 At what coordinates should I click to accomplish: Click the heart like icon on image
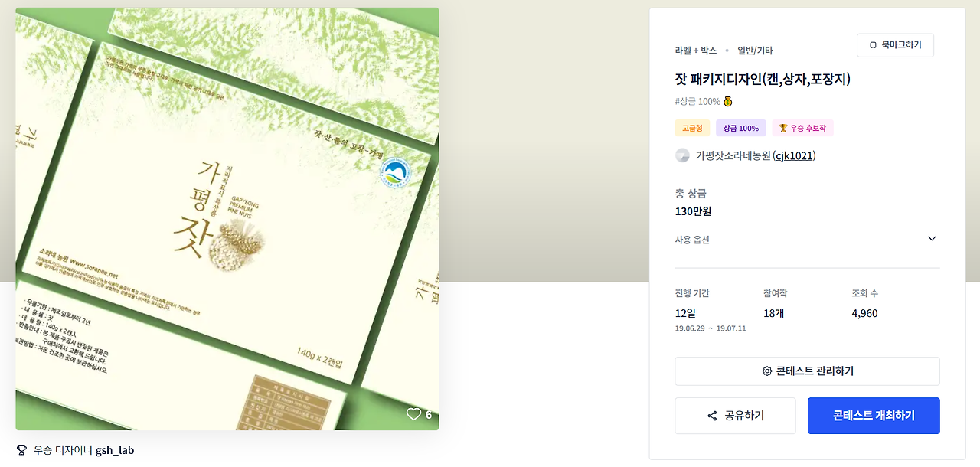[413, 414]
